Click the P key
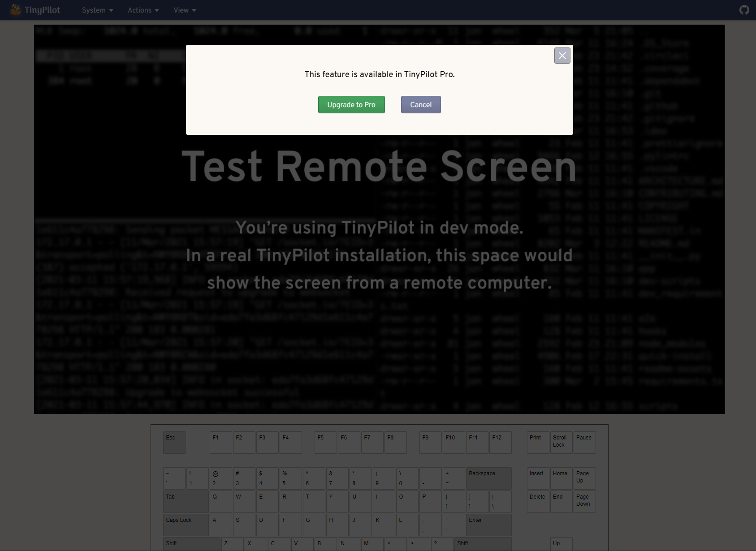Image resolution: width=756 pixels, height=551 pixels. tap(431, 502)
